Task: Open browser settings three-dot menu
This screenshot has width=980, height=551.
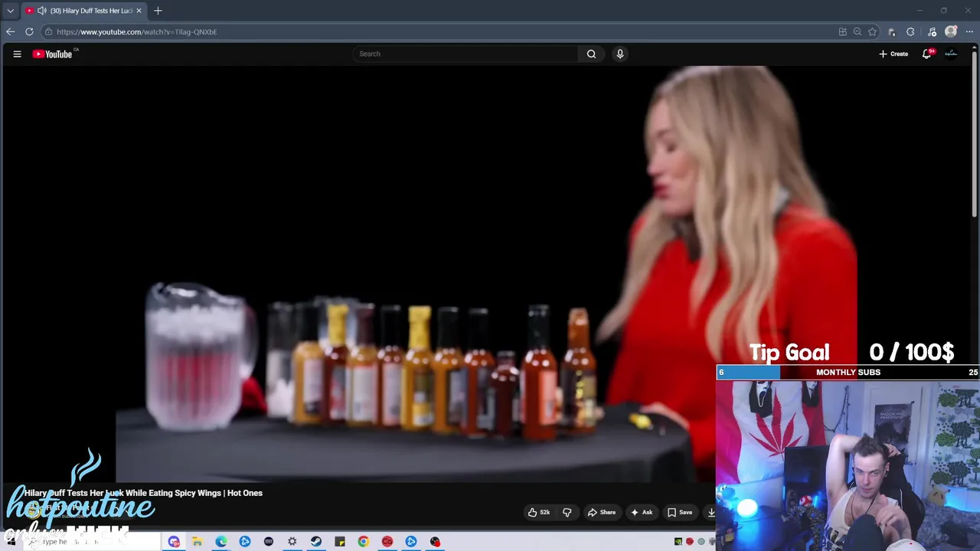Action: [969, 31]
